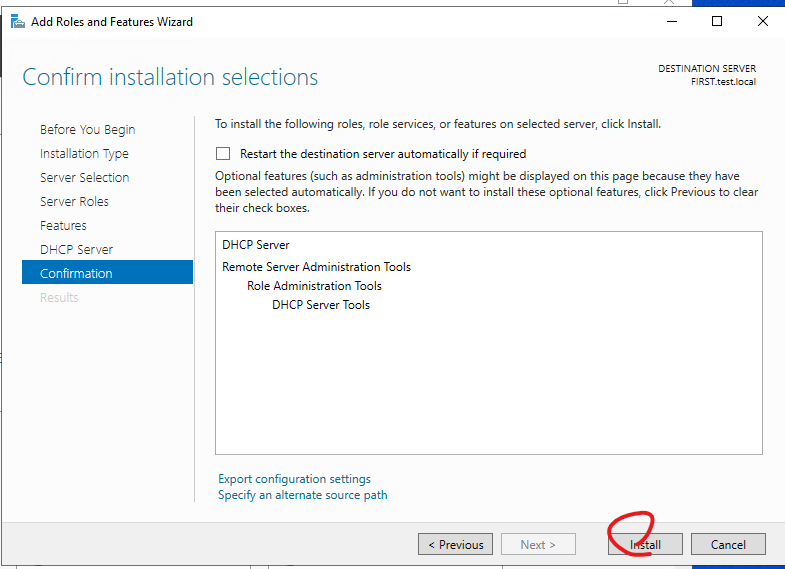Viewport: 785px width, 569px height.
Task: Select the Role Administration Tools list row
Action: (x=314, y=286)
